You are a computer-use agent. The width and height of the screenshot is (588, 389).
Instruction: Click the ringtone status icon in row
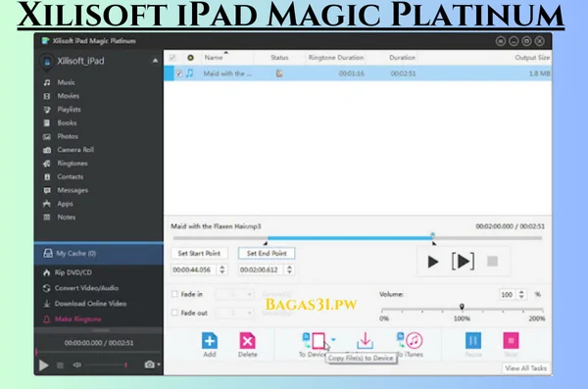pyautogui.click(x=279, y=73)
